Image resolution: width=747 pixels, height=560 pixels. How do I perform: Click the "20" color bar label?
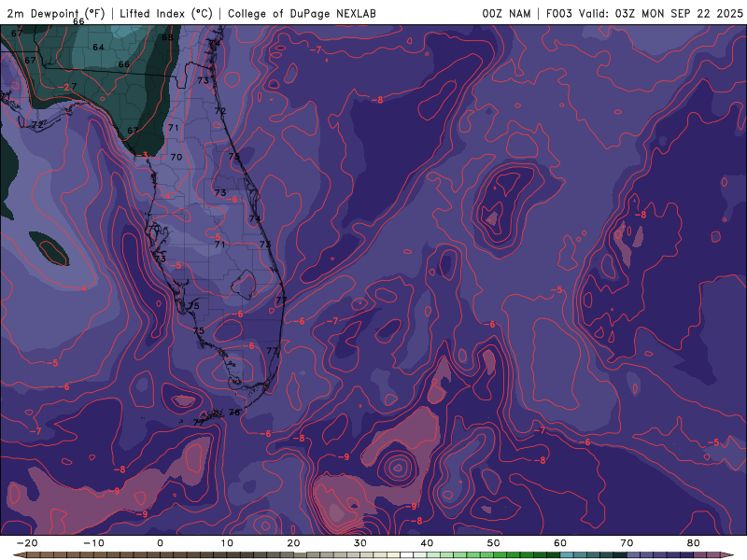293,543
